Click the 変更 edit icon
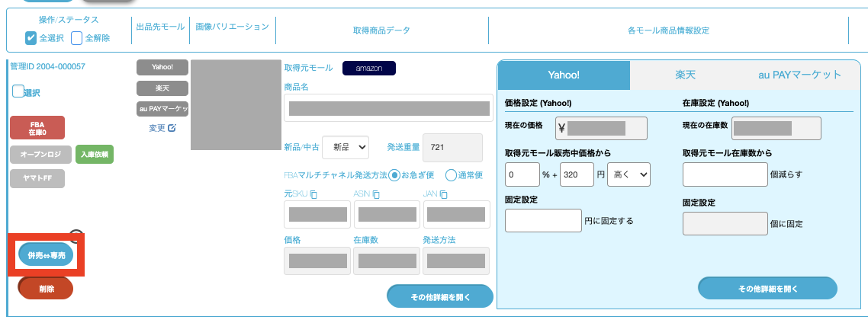The height and width of the screenshot is (323, 868). click(x=172, y=128)
